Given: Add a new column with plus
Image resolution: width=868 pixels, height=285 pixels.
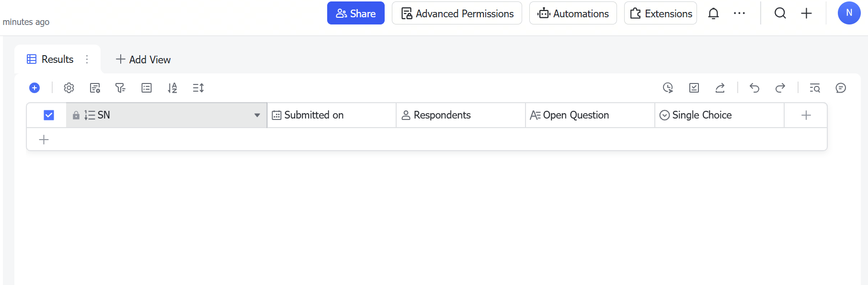Looking at the screenshot, I should 806,115.
